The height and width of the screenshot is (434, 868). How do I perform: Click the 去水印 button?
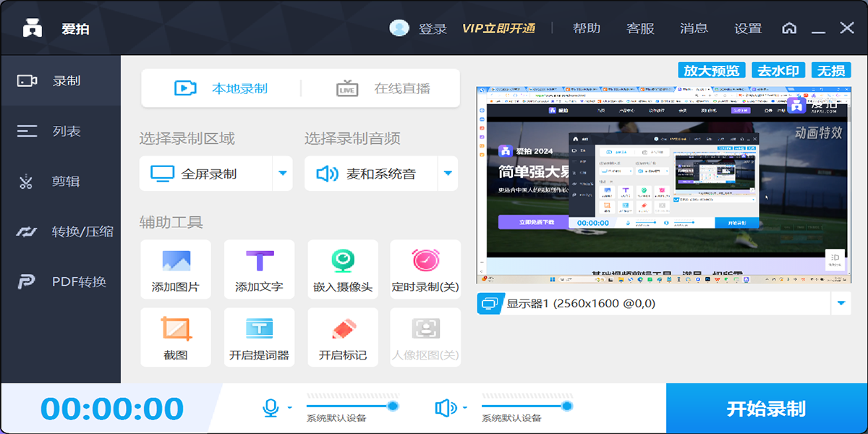[x=778, y=70]
